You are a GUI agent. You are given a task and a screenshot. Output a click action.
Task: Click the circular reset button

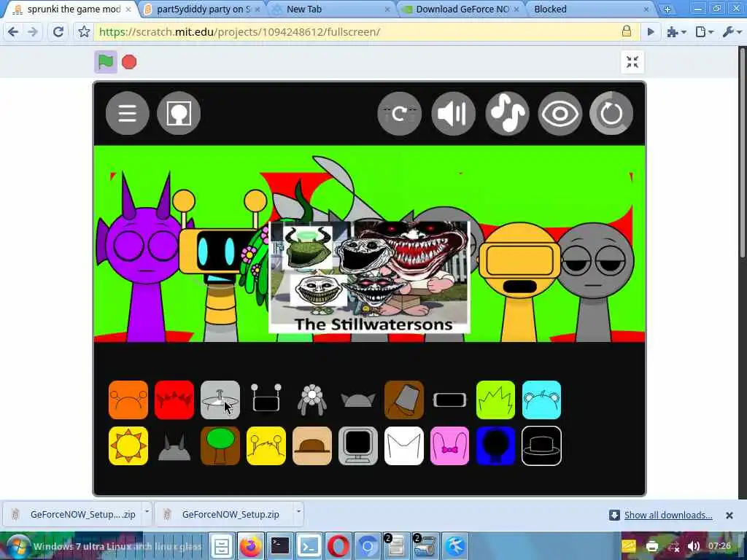(611, 113)
